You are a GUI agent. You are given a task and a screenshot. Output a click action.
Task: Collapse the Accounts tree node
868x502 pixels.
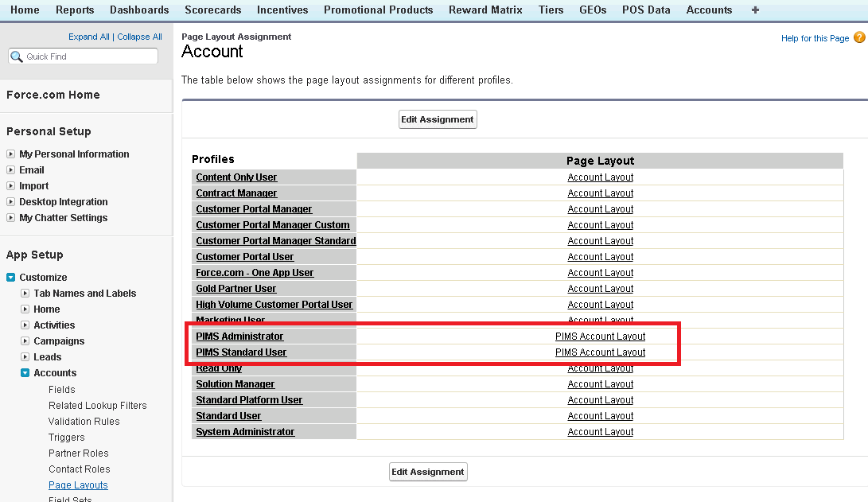tap(25, 373)
